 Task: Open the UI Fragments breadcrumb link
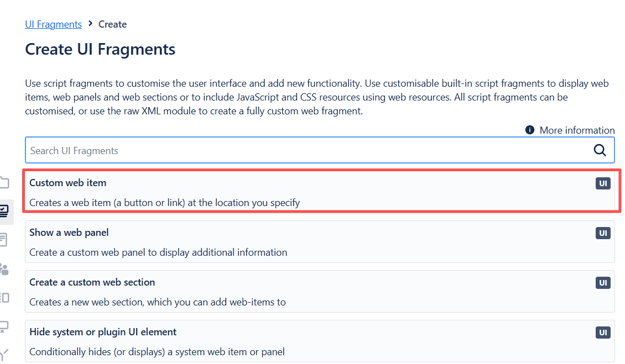[53, 24]
